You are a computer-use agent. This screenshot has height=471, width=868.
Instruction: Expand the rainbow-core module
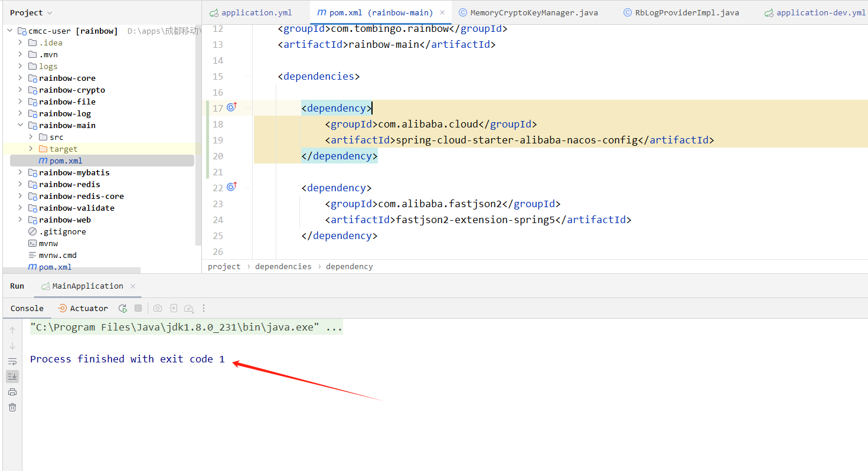click(21, 78)
